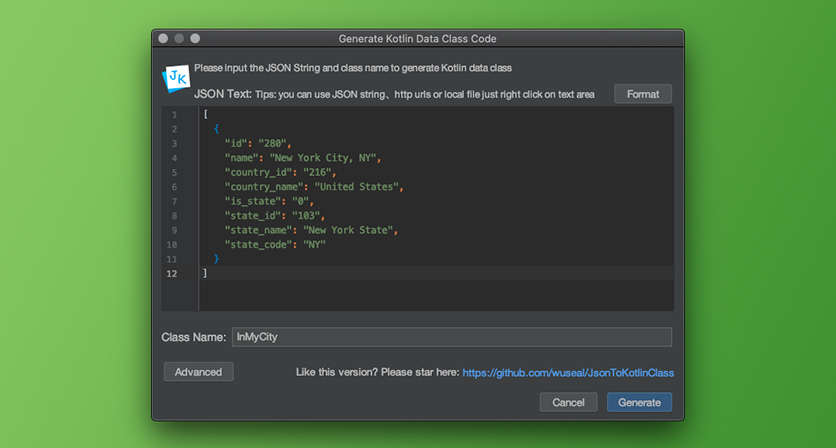The image size is (836, 448).
Task: Click the JK plugin logo icon
Action: pos(176,78)
